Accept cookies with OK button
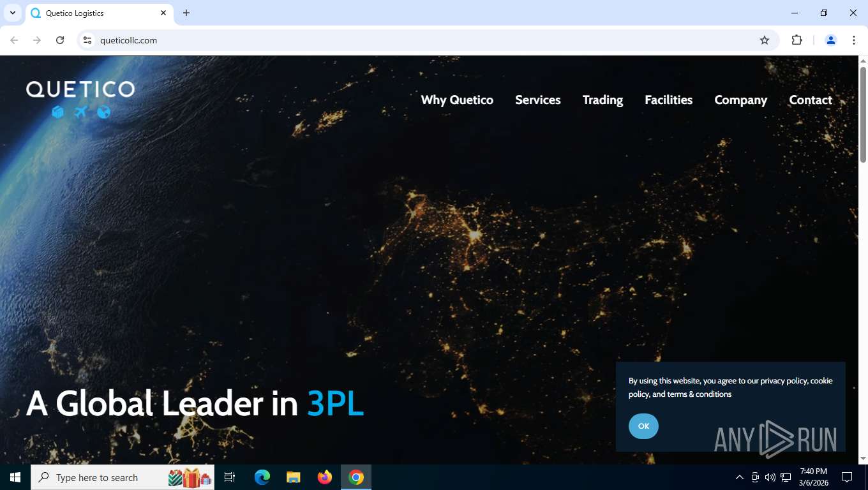 [x=643, y=426]
